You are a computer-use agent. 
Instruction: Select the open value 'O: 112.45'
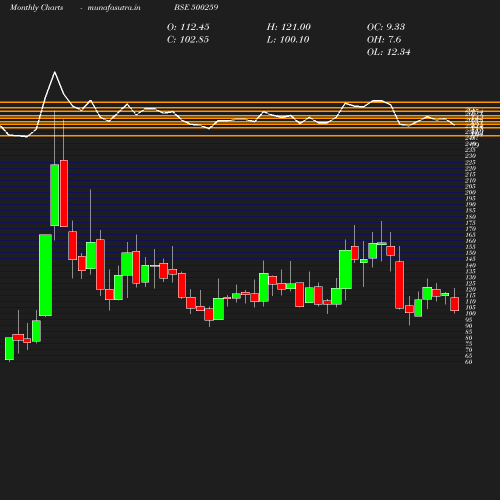pos(188,27)
